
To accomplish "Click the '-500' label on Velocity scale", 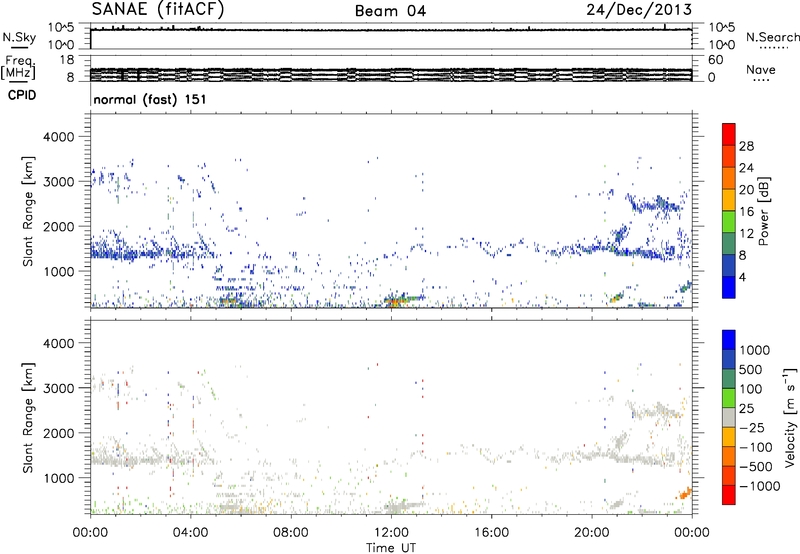I will click(x=756, y=466).
